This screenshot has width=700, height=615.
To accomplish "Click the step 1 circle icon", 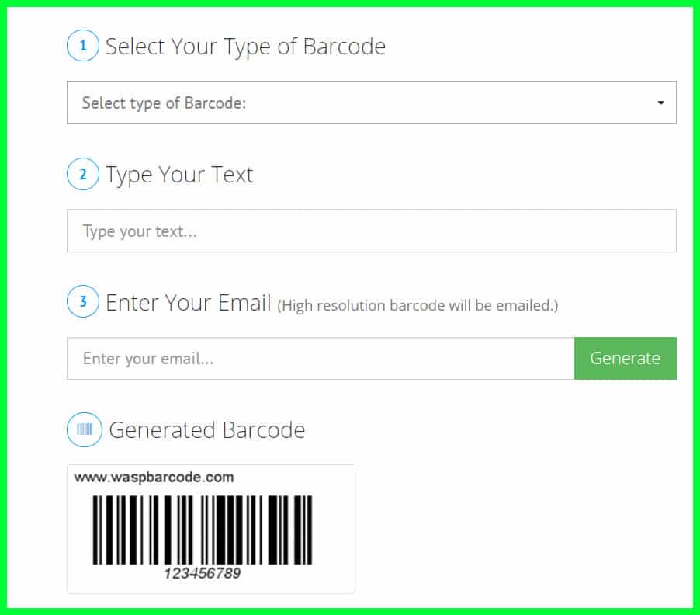I will coord(82,45).
